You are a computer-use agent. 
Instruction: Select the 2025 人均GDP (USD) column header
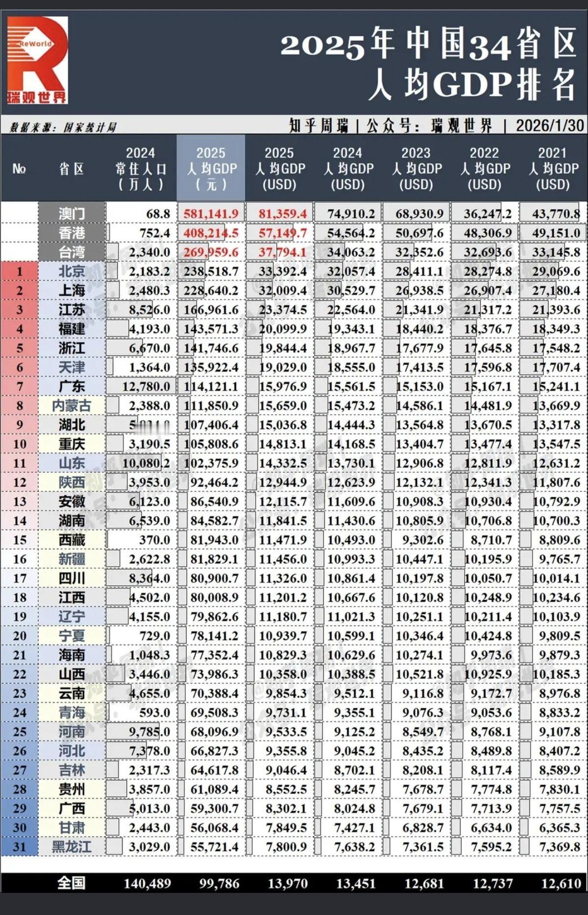[x=279, y=169]
